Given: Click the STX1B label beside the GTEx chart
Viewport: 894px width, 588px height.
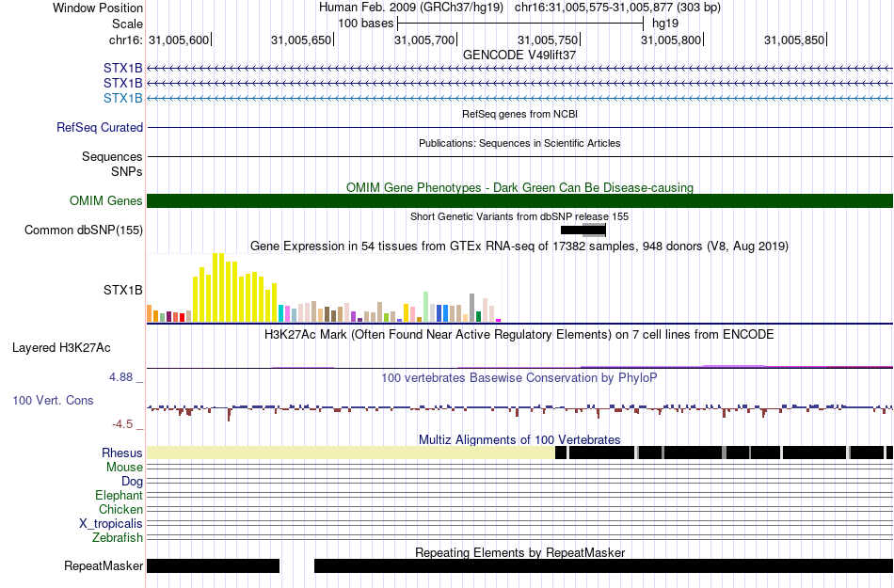Looking at the screenshot, I should (122, 290).
